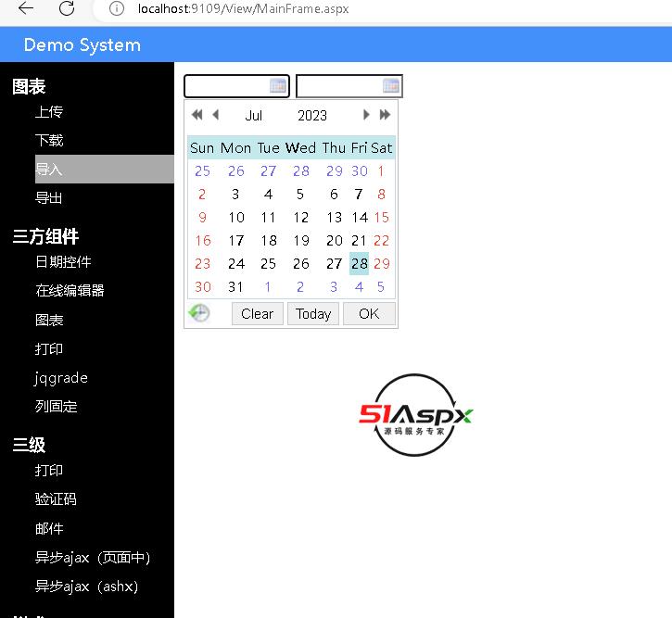This screenshot has height=618, width=672.
Task: Open the Jul month selector
Action: point(254,116)
